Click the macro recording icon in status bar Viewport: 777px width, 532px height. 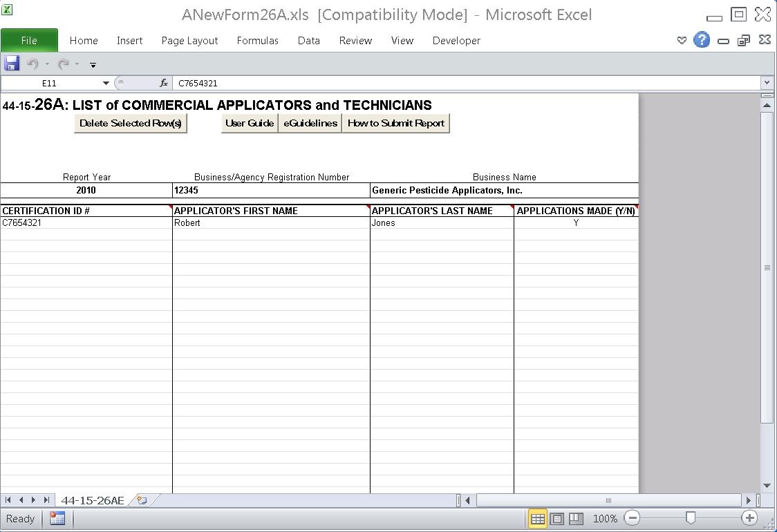[57, 519]
